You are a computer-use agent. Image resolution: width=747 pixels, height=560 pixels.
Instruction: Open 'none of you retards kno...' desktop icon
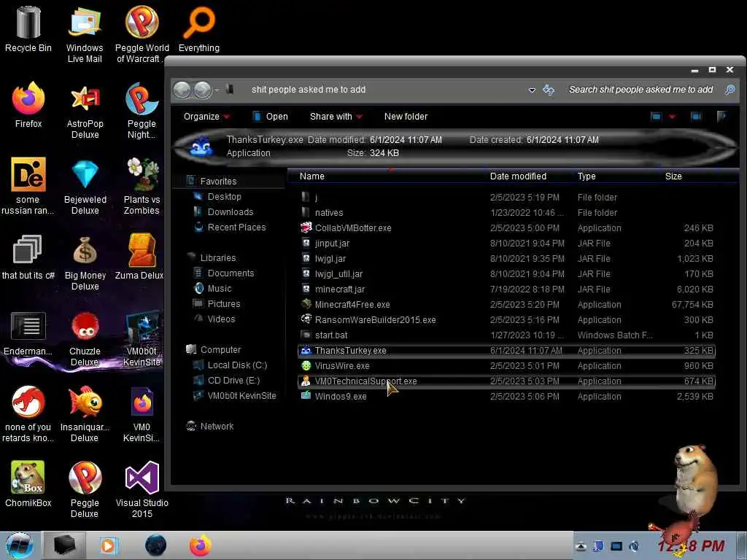pos(28,413)
